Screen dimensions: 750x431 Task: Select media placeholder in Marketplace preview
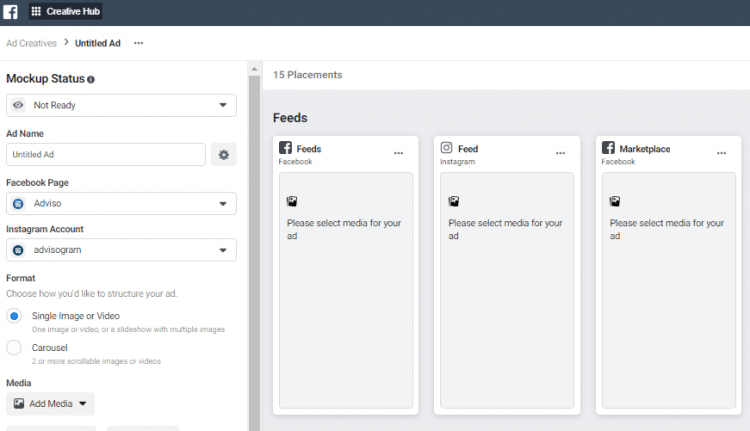[x=667, y=290]
